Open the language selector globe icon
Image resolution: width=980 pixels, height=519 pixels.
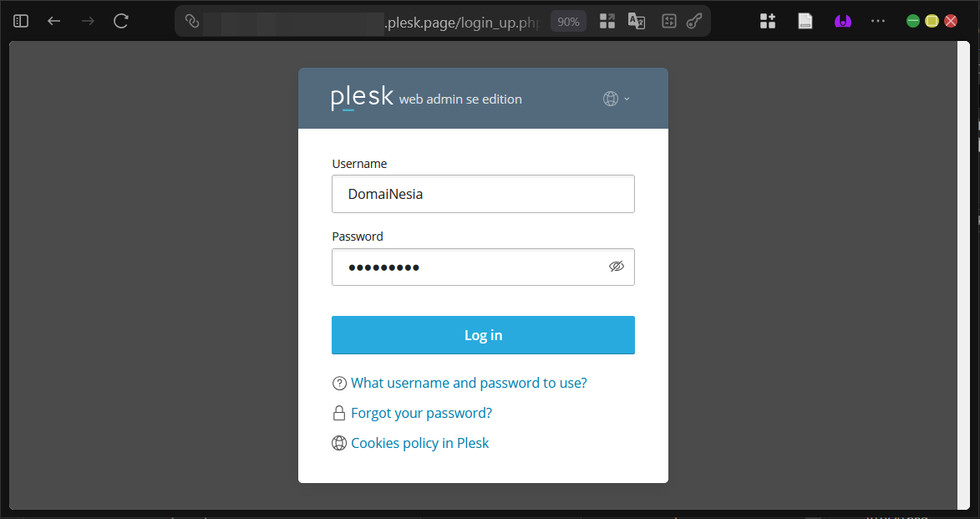(609, 98)
